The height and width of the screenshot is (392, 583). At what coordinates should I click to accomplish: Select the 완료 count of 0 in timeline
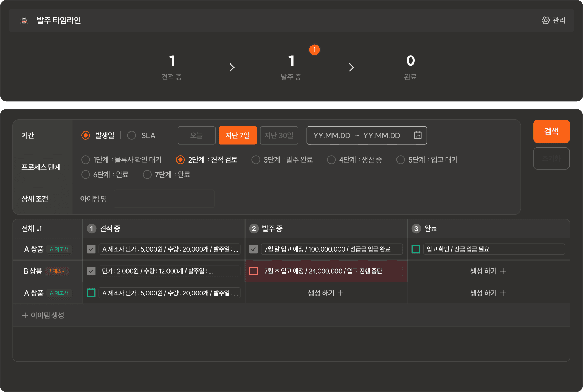[x=411, y=61]
